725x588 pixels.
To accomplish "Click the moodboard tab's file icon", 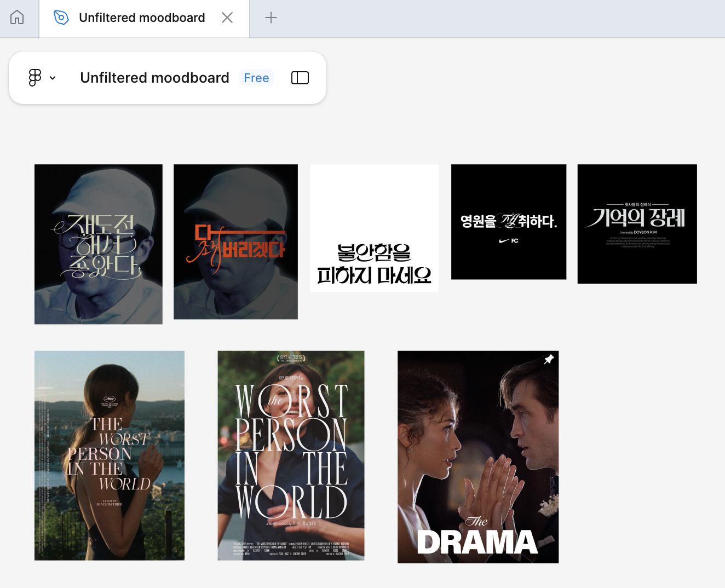I will pos(61,18).
